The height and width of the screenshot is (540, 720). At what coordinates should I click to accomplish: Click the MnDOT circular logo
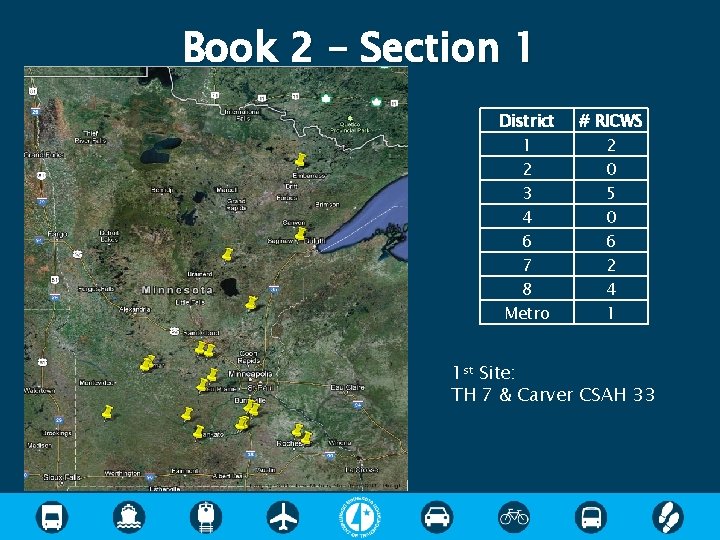tap(360, 517)
